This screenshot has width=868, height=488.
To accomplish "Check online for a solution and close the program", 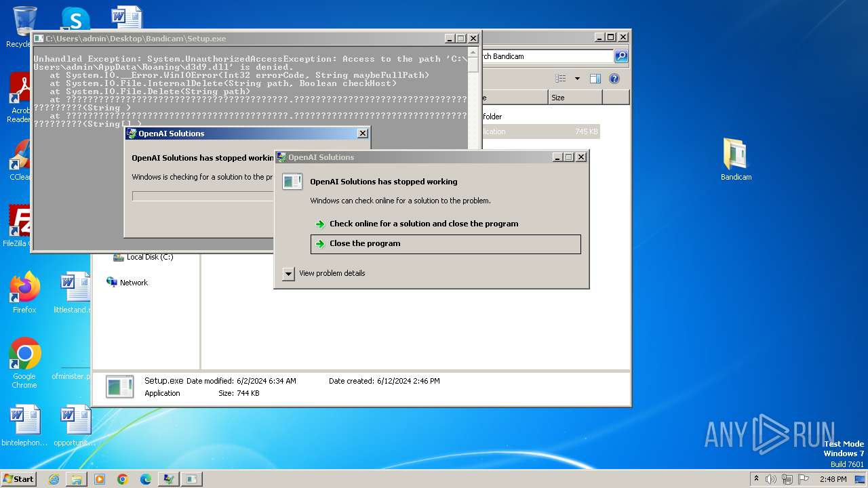I will pyautogui.click(x=446, y=224).
